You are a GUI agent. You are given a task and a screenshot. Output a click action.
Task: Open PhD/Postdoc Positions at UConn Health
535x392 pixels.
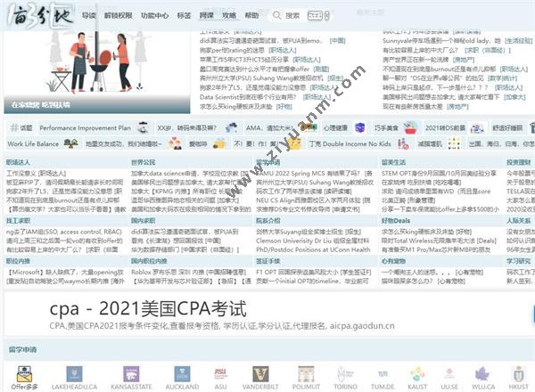point(313,249)
